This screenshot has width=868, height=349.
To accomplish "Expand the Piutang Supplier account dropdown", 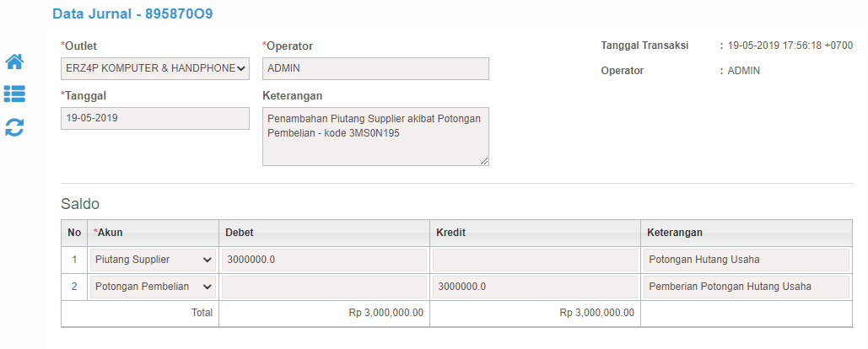I will tap(154, 260).
